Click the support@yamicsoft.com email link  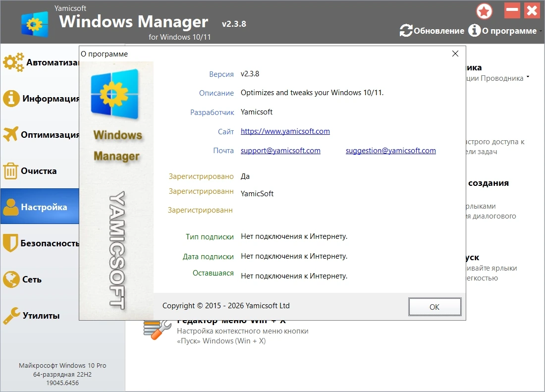point(280,151)
